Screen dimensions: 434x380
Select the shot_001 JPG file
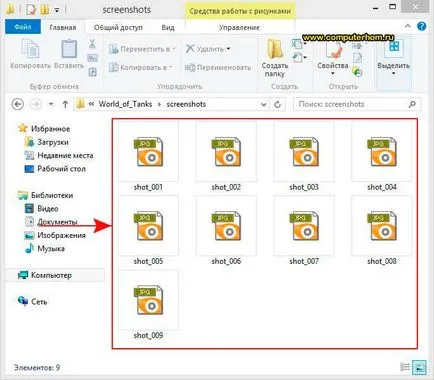coord(148,157)
